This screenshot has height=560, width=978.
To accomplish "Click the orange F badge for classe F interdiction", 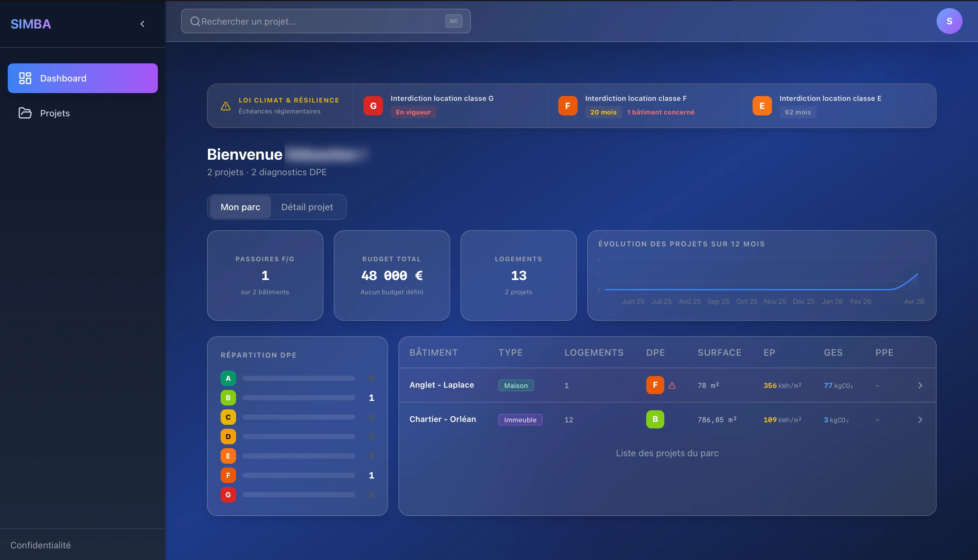I will (568, 105).
